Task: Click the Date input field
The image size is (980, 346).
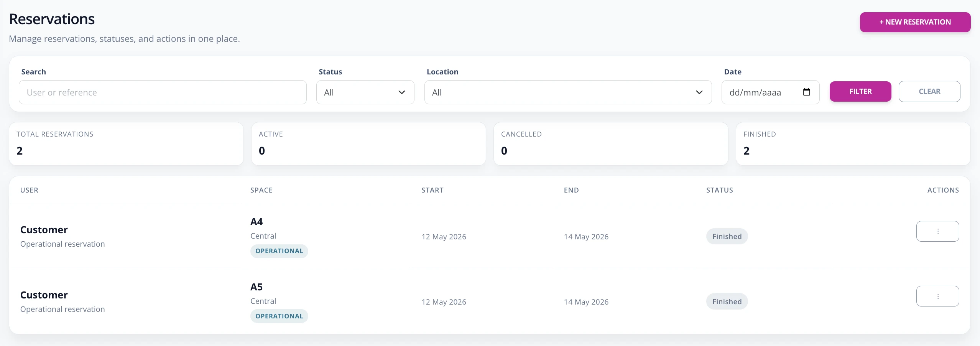Action: (770, 92)
